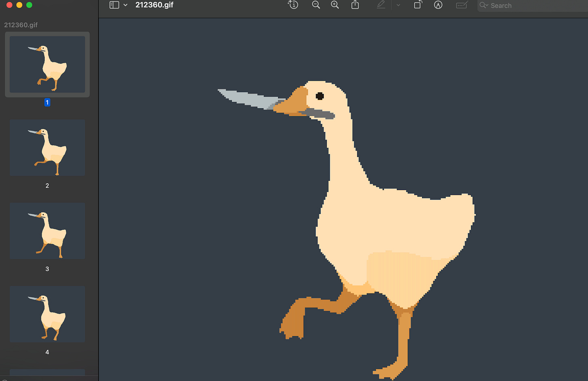Minimize the Preview window
Screen dimensions: 588x381
point(19,5)
